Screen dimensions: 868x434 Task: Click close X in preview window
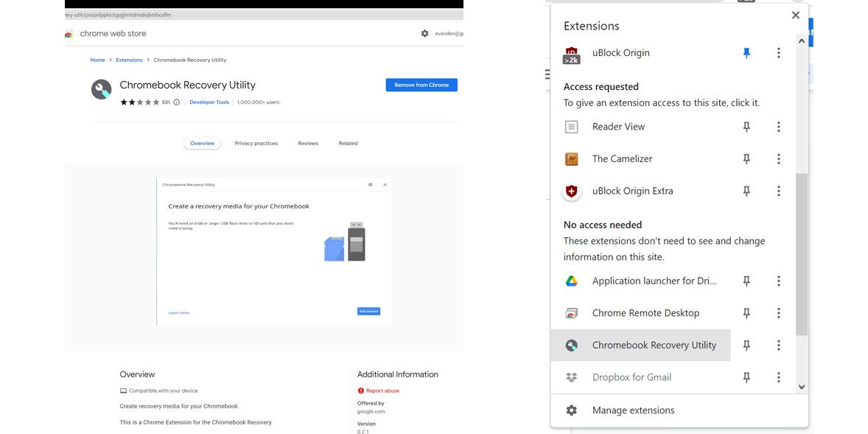pos(385,184)
